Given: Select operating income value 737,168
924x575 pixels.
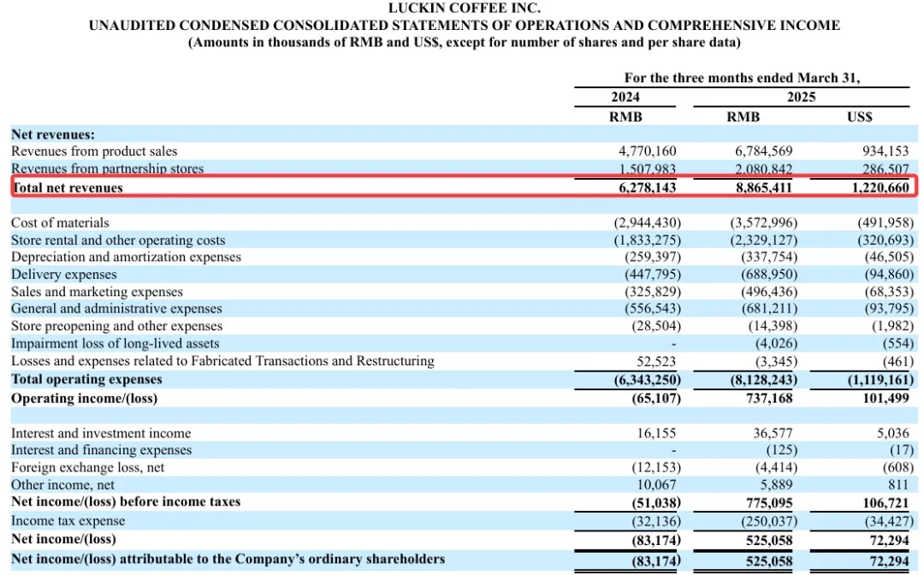Looking at the screenshot, I should pyautogui.click(x=769, y=398).
